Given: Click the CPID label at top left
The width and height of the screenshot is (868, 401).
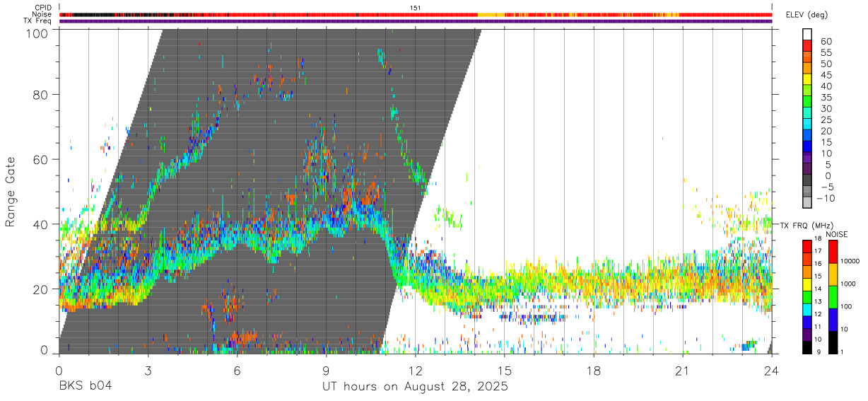Looking at the screenshot, I should pyautogui.click(x=43, y=7).
